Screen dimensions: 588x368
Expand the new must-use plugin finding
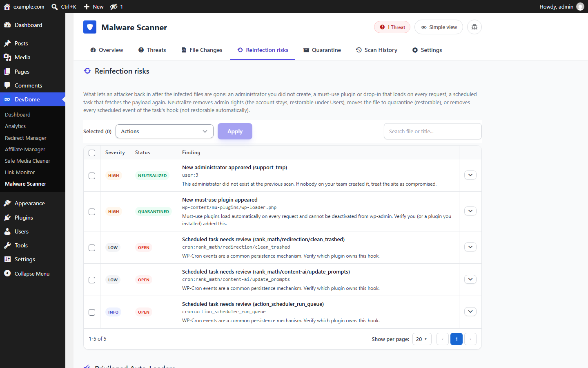470,211
